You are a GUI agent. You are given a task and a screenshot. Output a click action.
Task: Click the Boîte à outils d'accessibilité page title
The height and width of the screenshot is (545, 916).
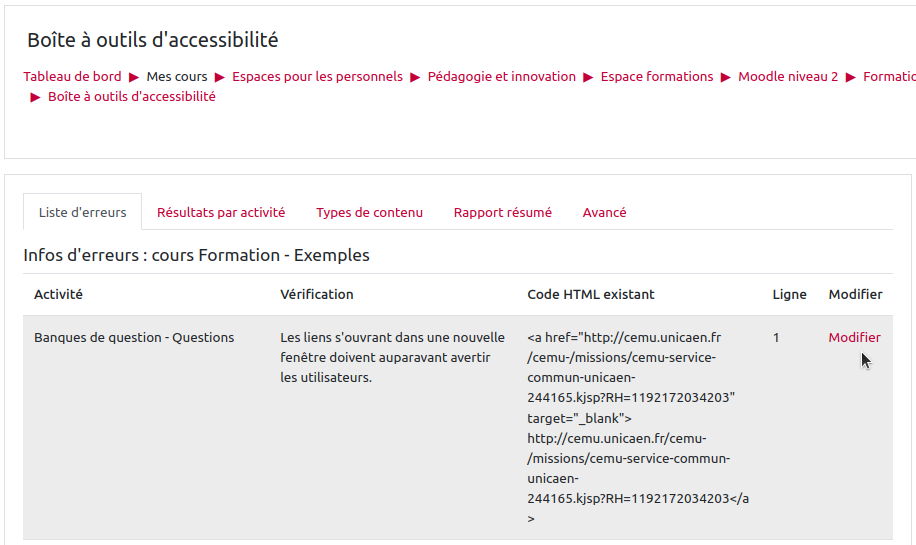tap(152, 40)
